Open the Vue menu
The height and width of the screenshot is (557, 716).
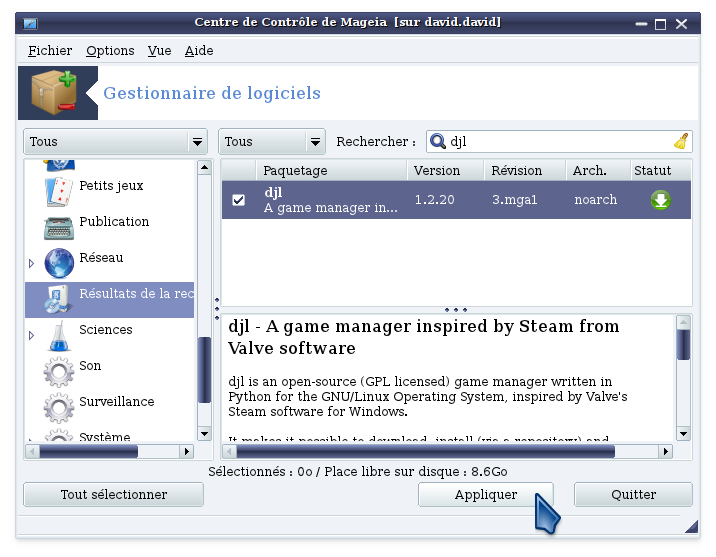coord(159,50)
